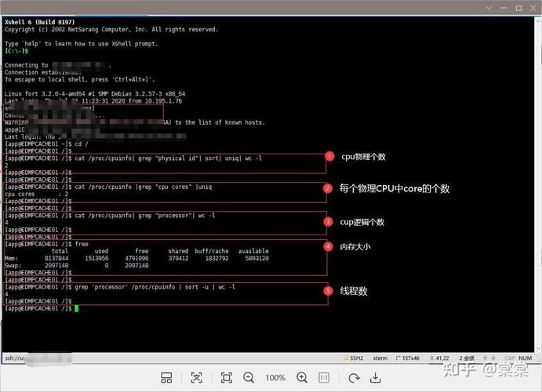Click the SSH2 status bar indicator
This screenshot has height=392, width=542.
(x=355, y=358)
